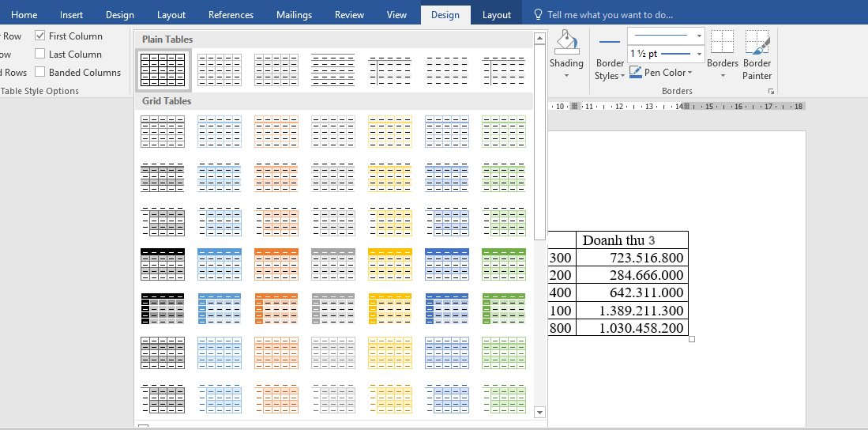The image size is (868, 430).
Task: Click the table style gallery's up arrow
Action: (539, 39)
